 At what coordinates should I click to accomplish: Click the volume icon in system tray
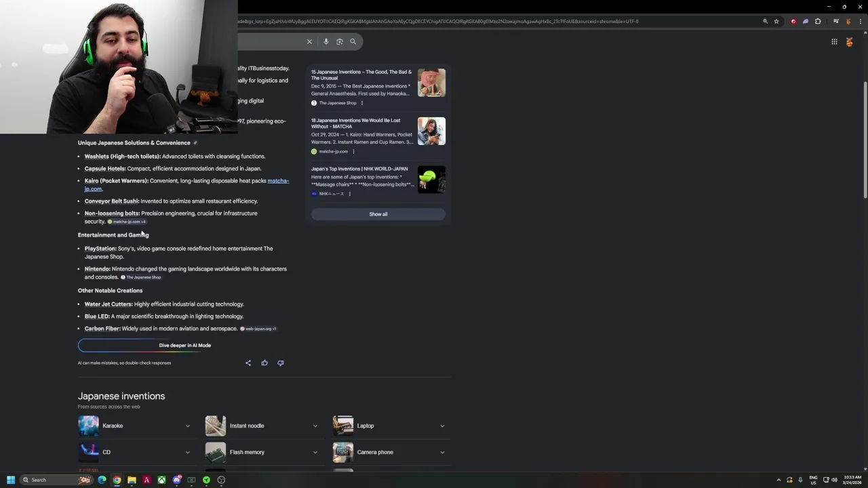tap(834, 480)
